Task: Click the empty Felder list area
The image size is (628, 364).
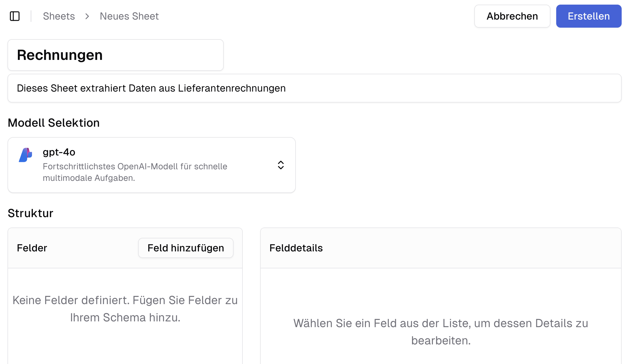Action: (x=125, y=309)
